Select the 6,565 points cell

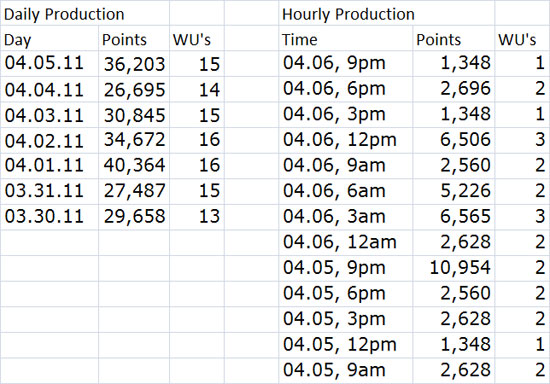pos(454,217)
